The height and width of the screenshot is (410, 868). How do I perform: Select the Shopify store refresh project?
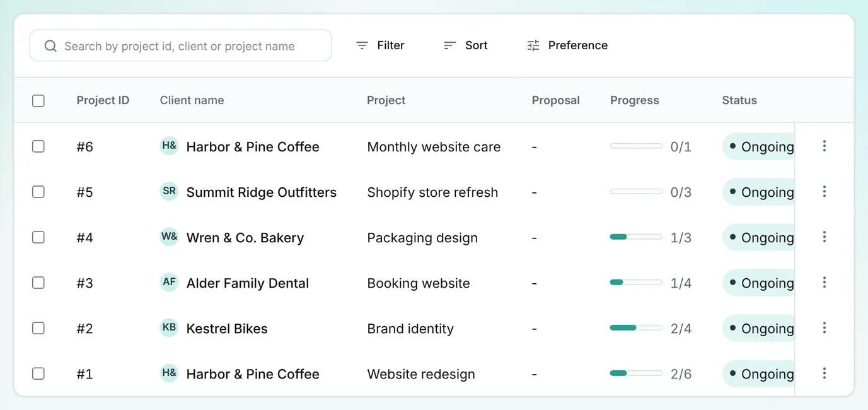432,192
